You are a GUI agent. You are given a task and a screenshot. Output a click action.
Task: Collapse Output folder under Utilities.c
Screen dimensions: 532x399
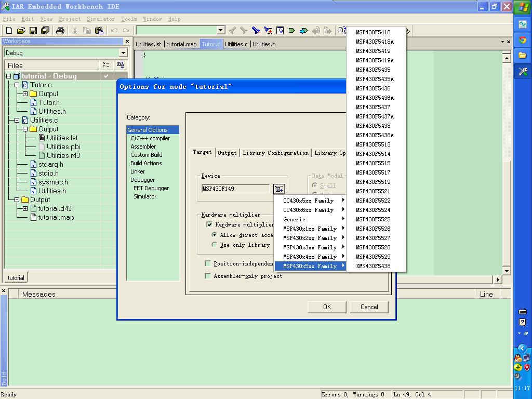[25, 129]
